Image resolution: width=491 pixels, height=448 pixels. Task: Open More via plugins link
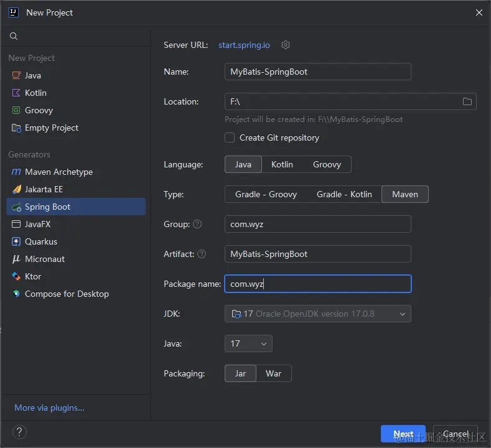tap(49, 408)
